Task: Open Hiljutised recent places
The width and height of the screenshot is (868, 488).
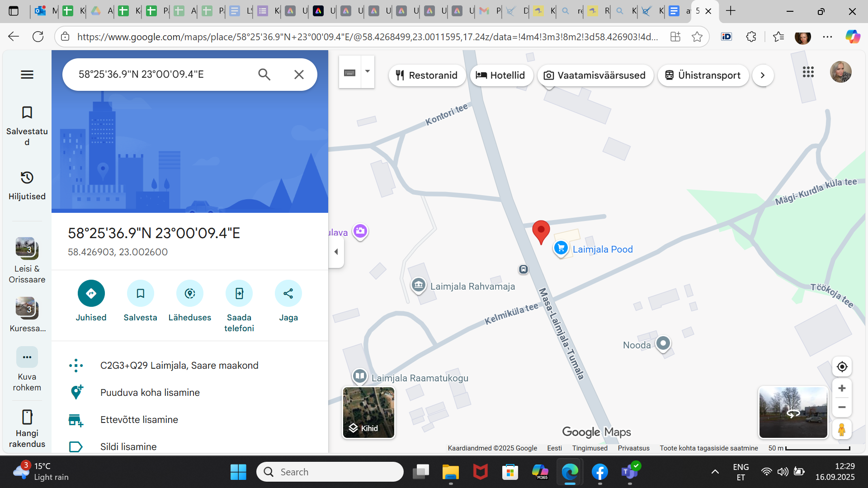Action: (x=27, y=185)
